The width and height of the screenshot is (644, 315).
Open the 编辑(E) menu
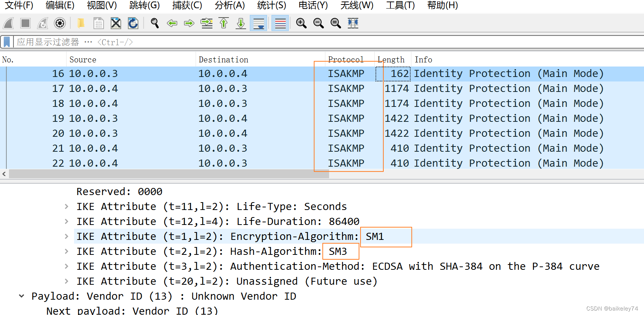(60, 6)
